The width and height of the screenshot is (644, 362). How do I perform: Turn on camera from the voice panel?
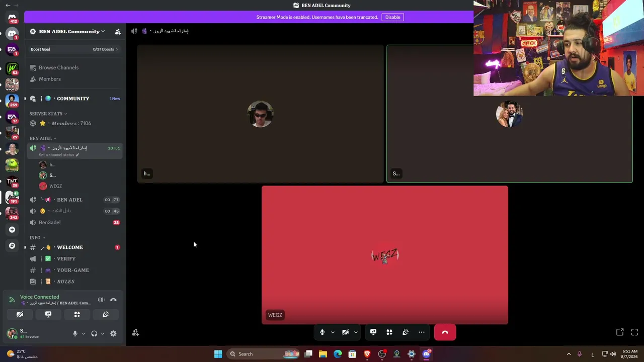pos(20,314)
